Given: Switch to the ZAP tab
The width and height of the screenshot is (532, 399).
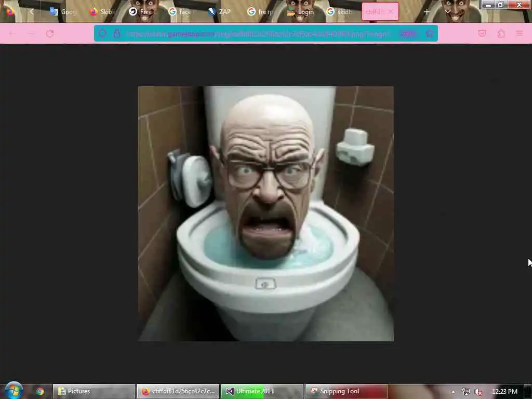Looking at the screenshot, I should coord(220,11).
